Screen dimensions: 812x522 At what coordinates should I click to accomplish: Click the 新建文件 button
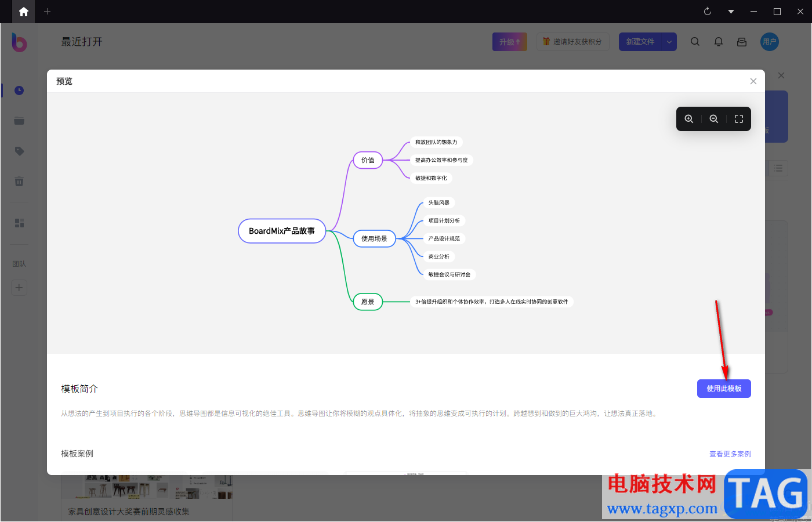(x=640, y=42)
